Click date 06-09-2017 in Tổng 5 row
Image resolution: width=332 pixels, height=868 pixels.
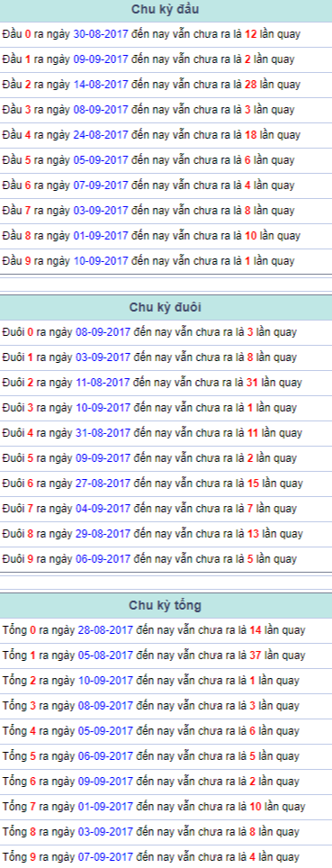(105, 756)
